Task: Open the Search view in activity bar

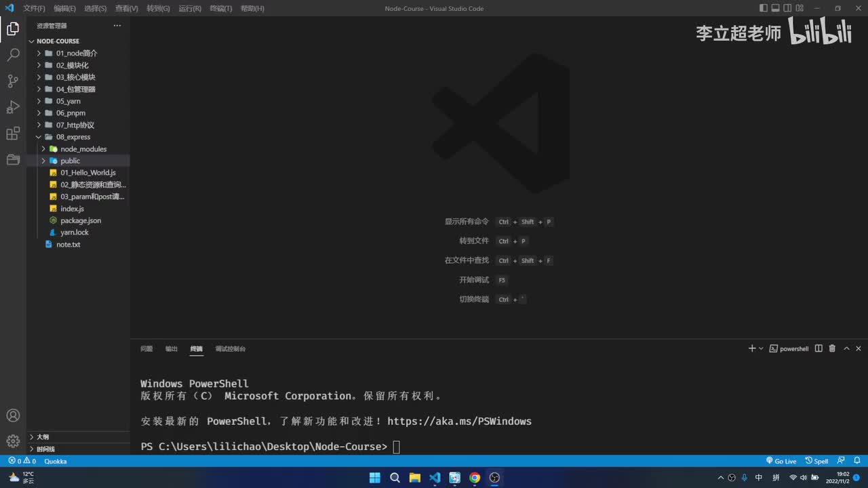Action: pos(13,55)
